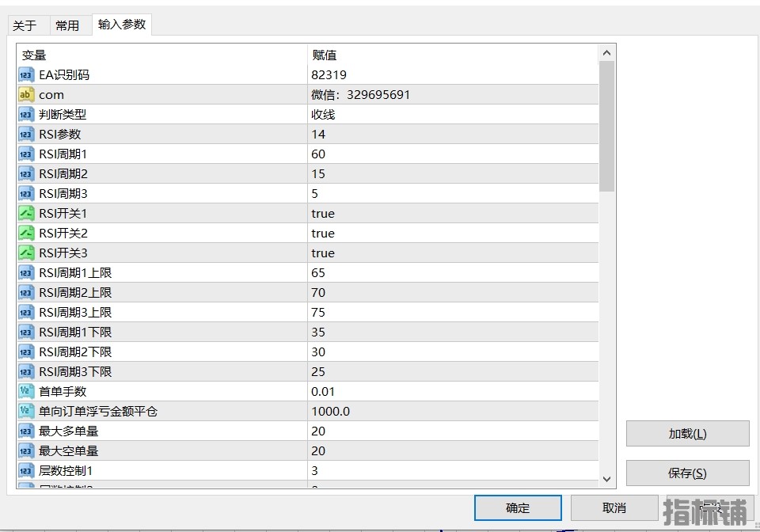Cancel the dialog with 取消
Screen dimensions: 760x532
coord(614,507)
